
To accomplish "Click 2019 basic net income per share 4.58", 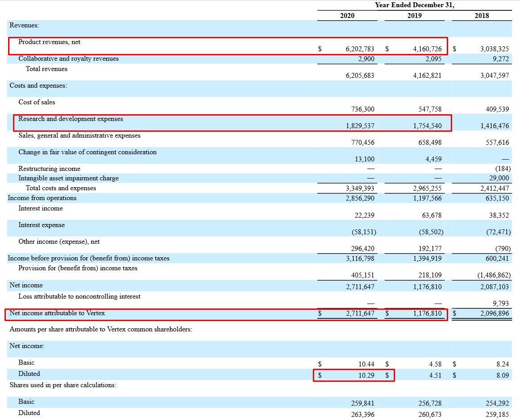I will tap(435, 364).
